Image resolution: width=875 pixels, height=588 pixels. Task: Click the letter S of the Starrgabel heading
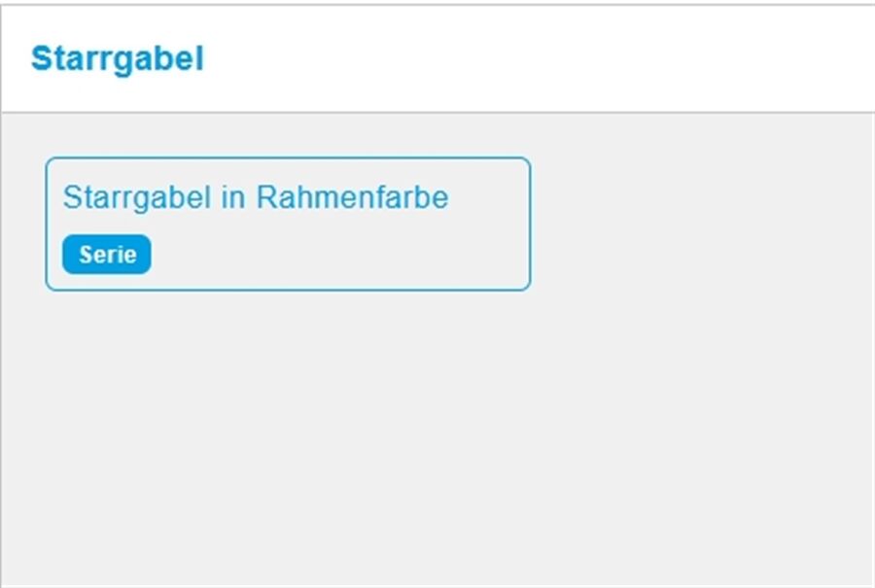point(41,59)
